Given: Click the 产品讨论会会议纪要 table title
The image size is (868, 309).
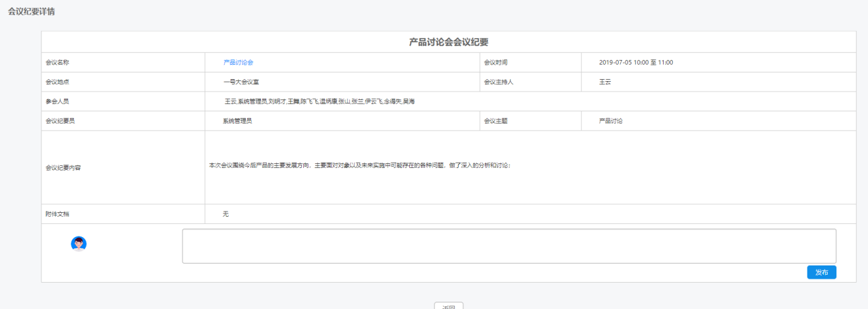Looking at the screenshot, I should [x=448, y=42].
